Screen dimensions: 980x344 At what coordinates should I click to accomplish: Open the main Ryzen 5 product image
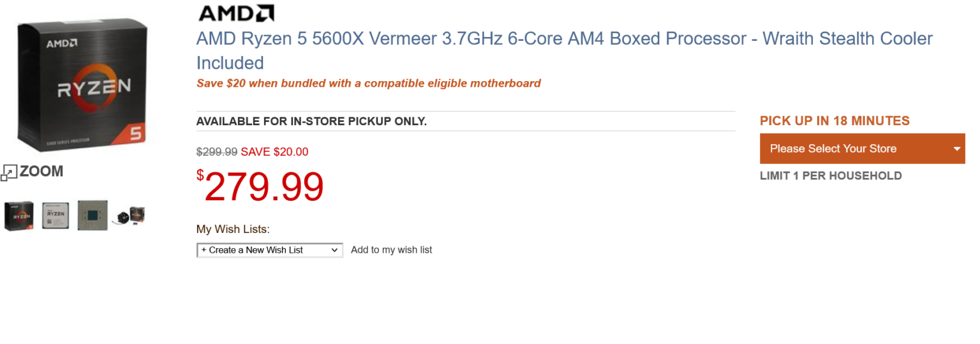(x=83, y=84)
